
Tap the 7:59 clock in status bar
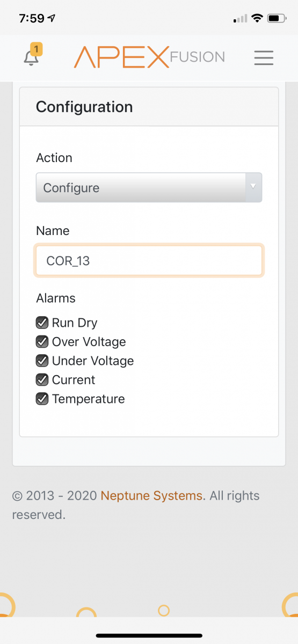point(31,18)
